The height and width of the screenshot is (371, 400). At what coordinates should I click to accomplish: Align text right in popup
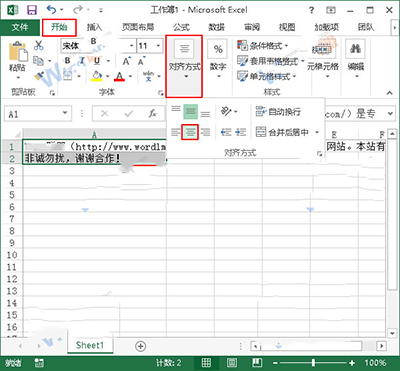[205, 132]
